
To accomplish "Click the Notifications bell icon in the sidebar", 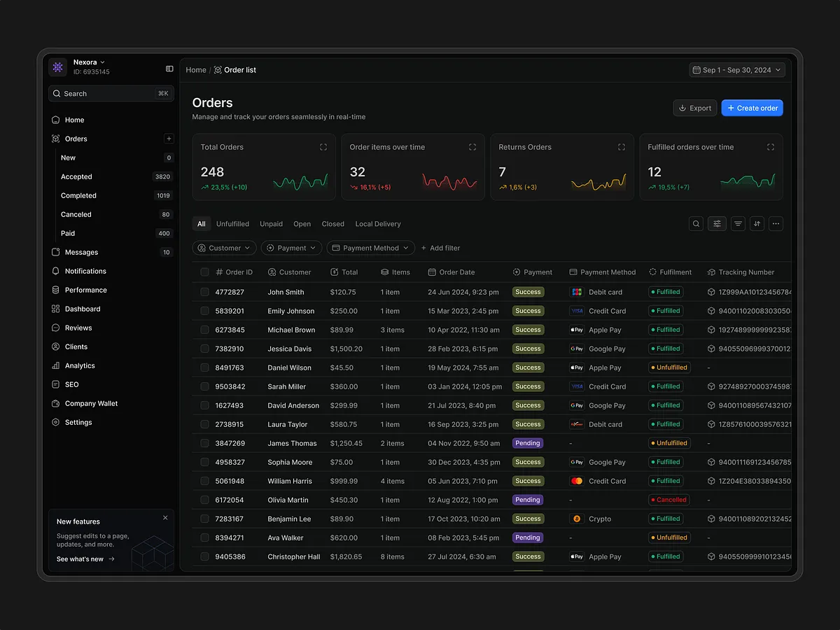I will [x=56, y=271].
